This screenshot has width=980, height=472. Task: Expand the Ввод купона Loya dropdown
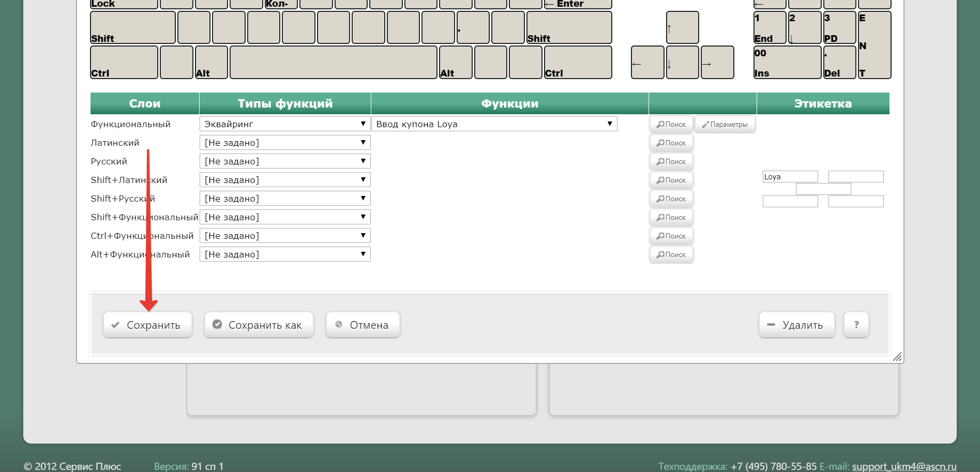(494, 124)
